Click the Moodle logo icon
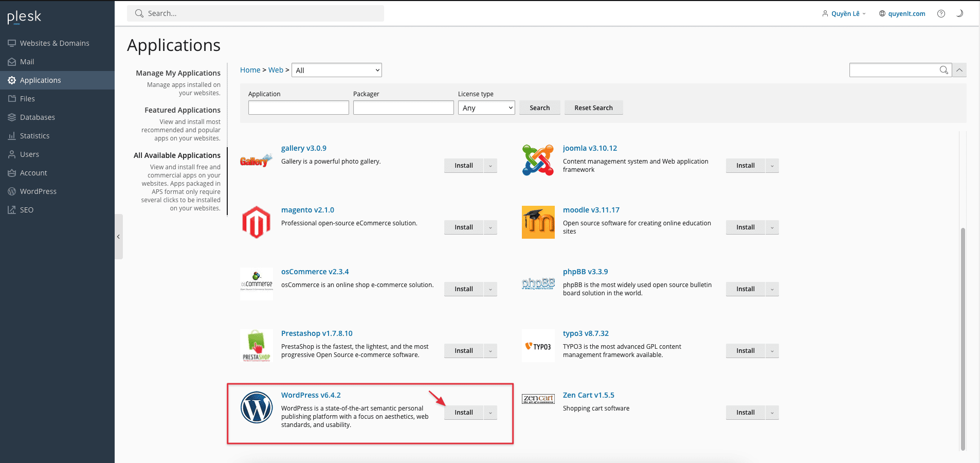This screenshot has width=980, height=463. (x=538, y=222)
